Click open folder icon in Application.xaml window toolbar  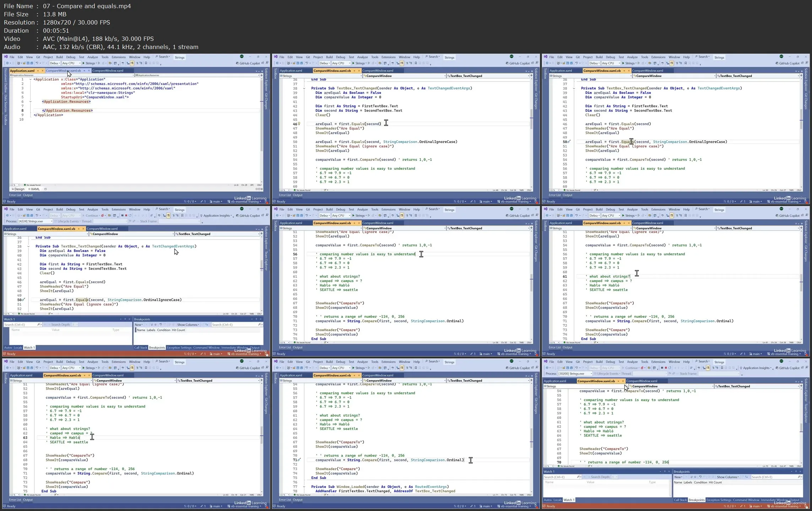tap(24, 63)
